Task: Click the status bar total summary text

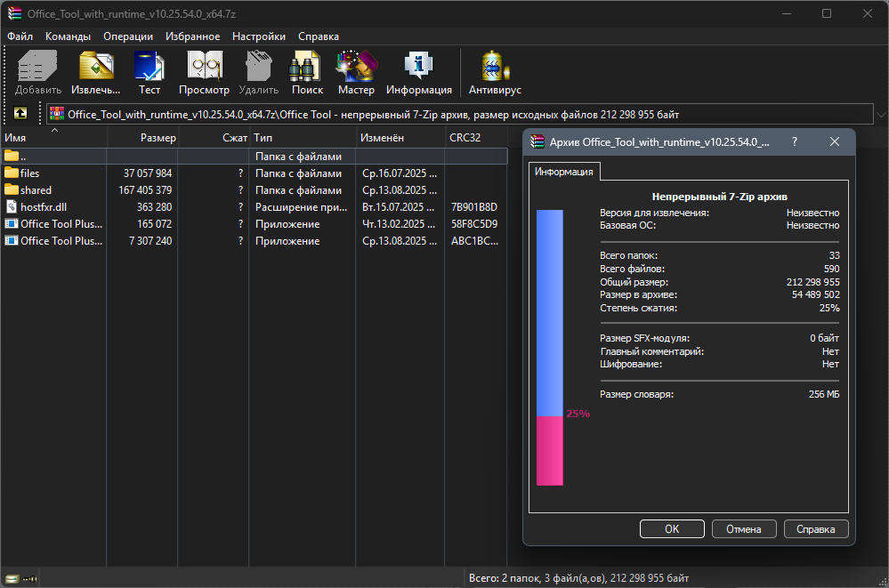Action: coord(578,578)
